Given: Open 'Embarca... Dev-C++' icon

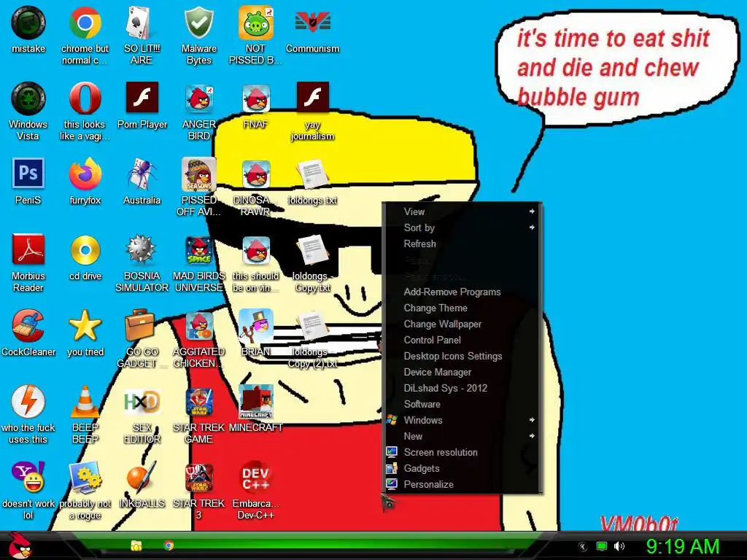Looking at the screenshot, I should coord(256,477).
